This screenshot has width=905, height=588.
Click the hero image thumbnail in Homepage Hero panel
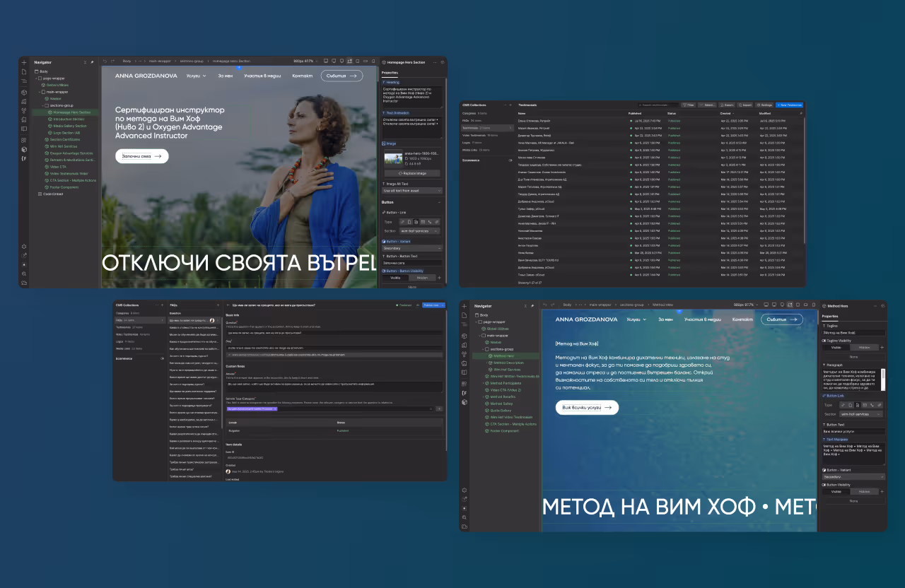pyautogui.click(x=393, y=158)
